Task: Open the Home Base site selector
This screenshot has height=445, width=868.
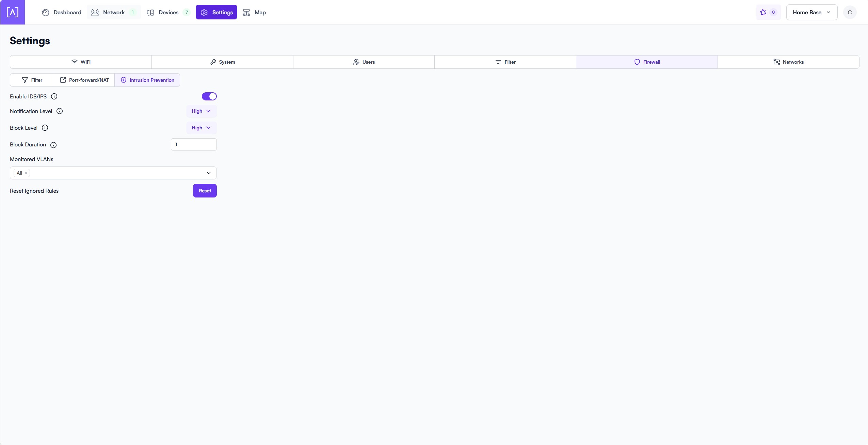Action: (811, 12)
